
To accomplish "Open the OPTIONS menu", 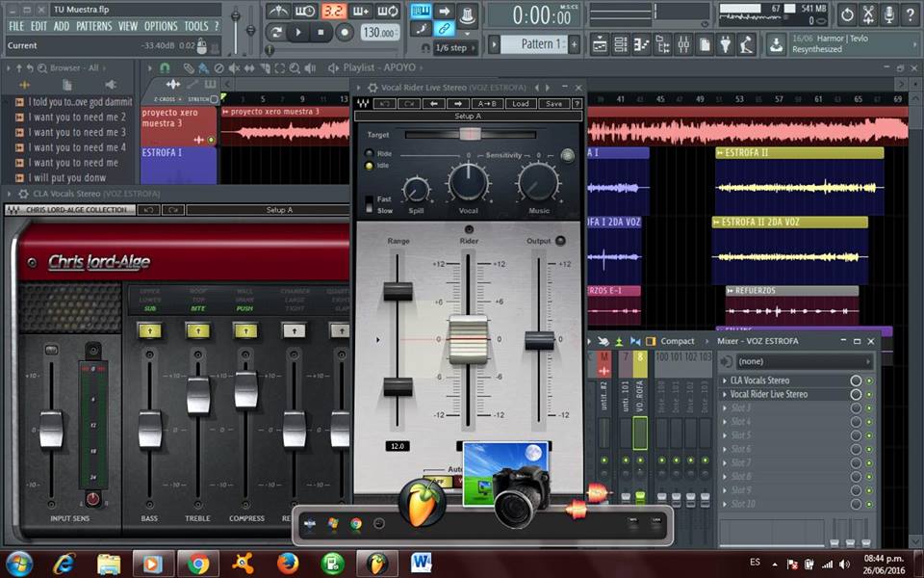I will (161, 27).
